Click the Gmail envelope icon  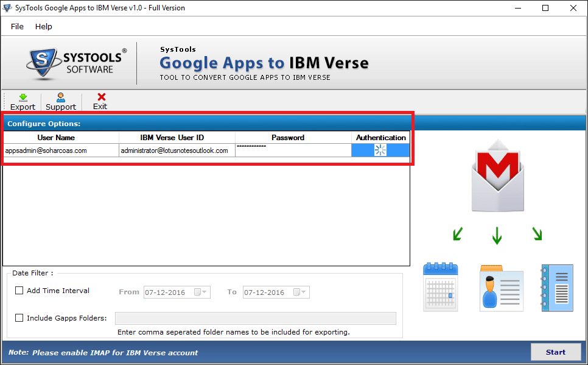pos(498,175)
